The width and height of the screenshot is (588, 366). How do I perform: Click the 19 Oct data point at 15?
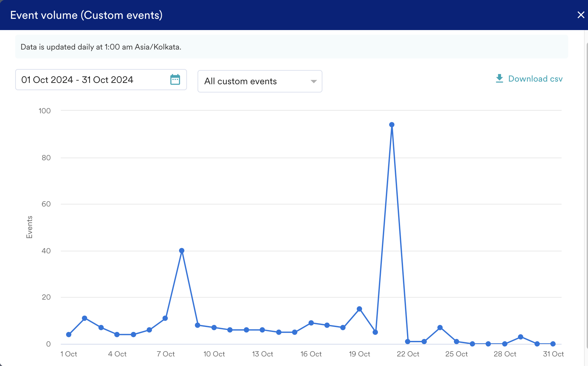tap(359, 309)
